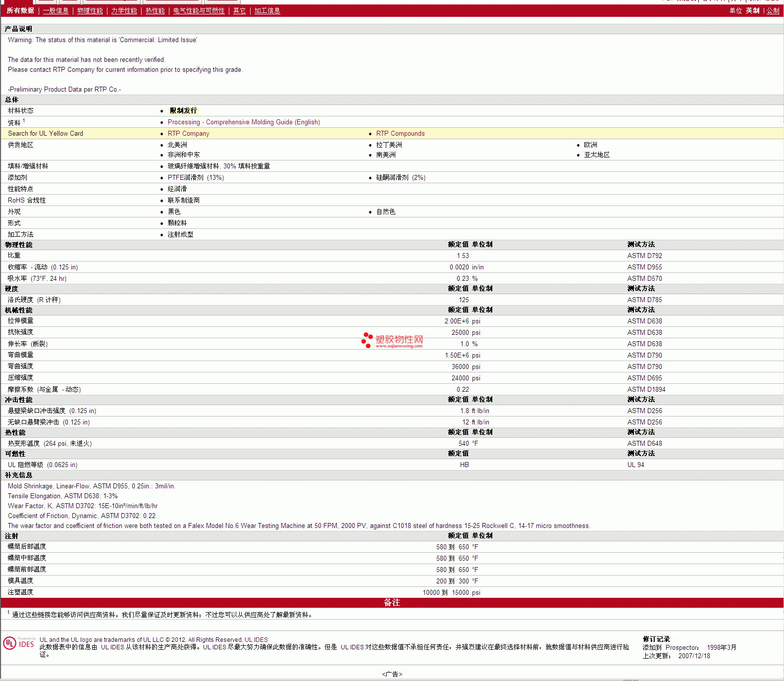The image size is (784, 681).
Task: Jump to the 加工信息 tab
Action: tap(267, 11)
